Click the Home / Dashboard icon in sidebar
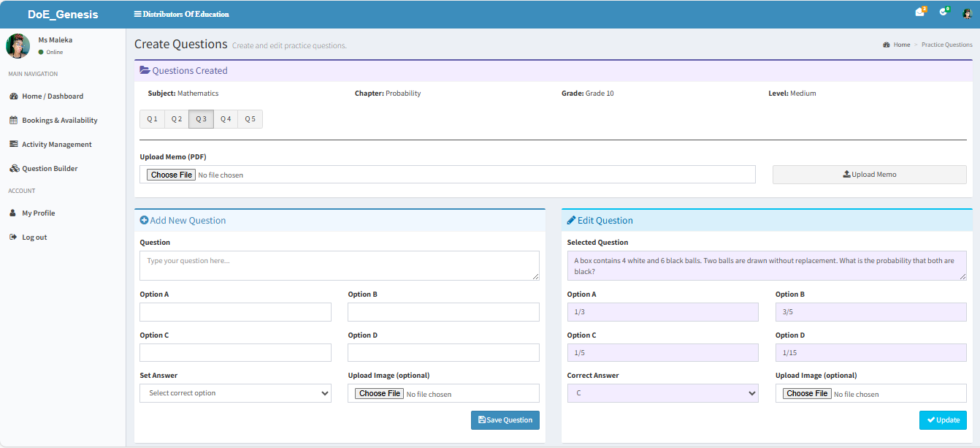Image resolution: width=980 pixels, height=448 pixels. (13, 96)
